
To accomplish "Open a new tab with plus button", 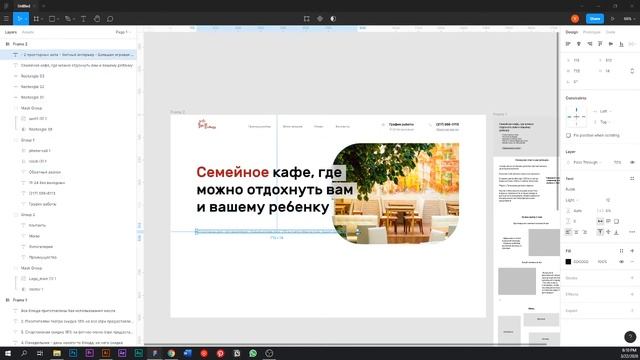I will coord(44,6).
